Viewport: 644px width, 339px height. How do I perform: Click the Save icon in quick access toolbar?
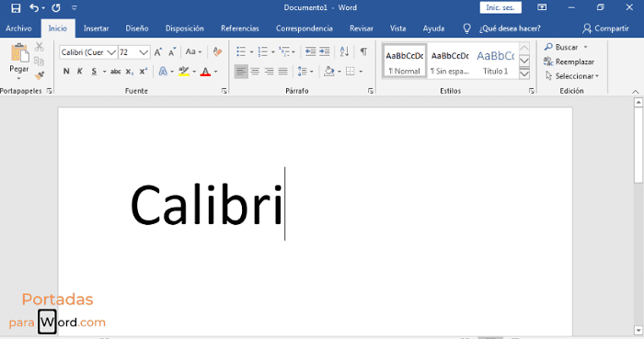tap(16, 7)
